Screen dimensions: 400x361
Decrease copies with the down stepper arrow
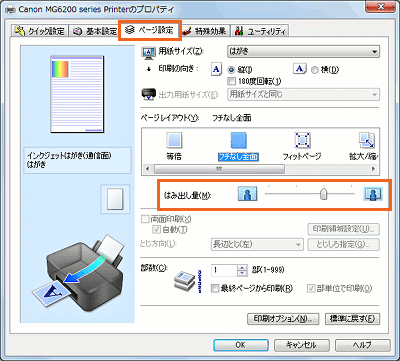click(242, 273)
